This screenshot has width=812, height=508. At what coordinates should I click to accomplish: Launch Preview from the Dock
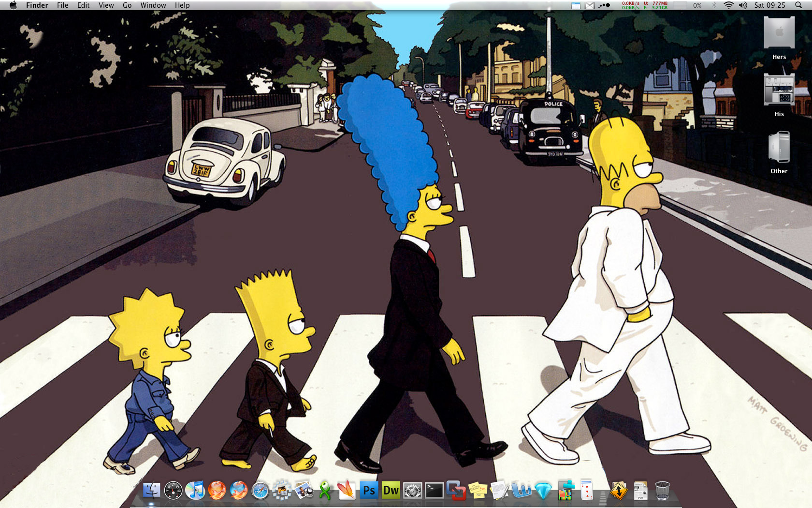pyautogui.click(x=304, y=491)
